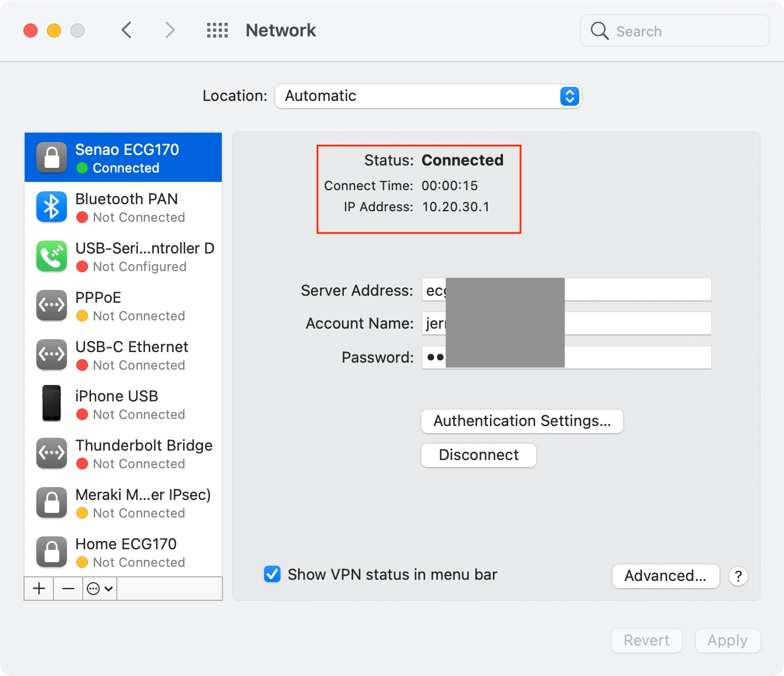
Task: Click the Advanced button
Action: (x=665, y=576)
